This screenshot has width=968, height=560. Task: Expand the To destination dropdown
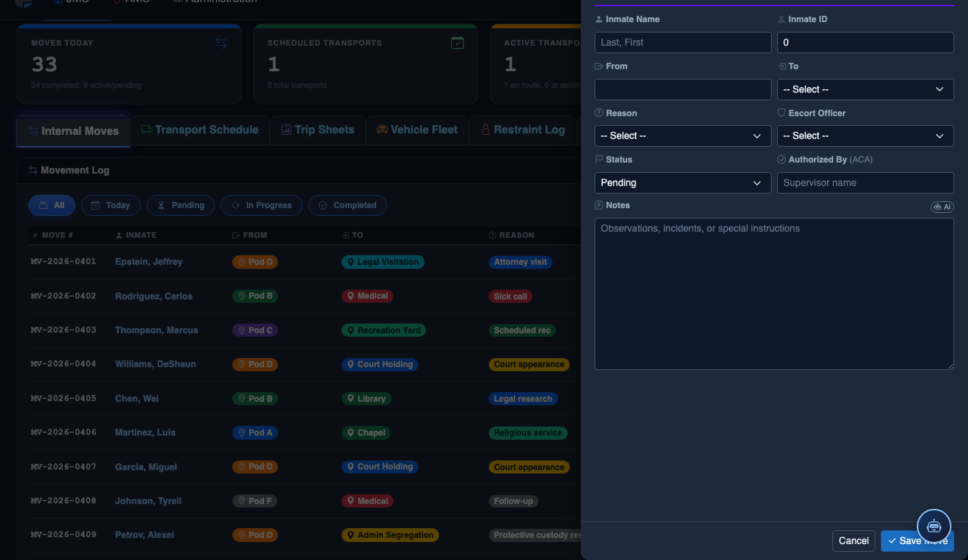[865, 89]
